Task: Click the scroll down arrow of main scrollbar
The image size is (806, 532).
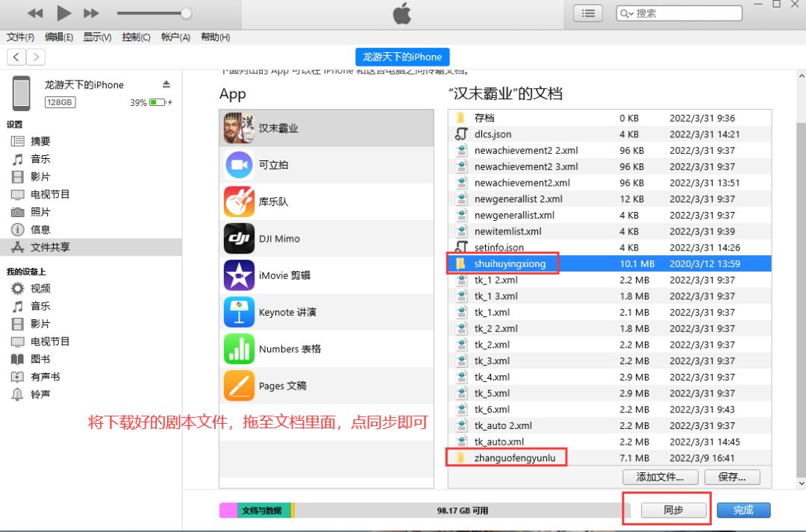Action: [802, 484]
